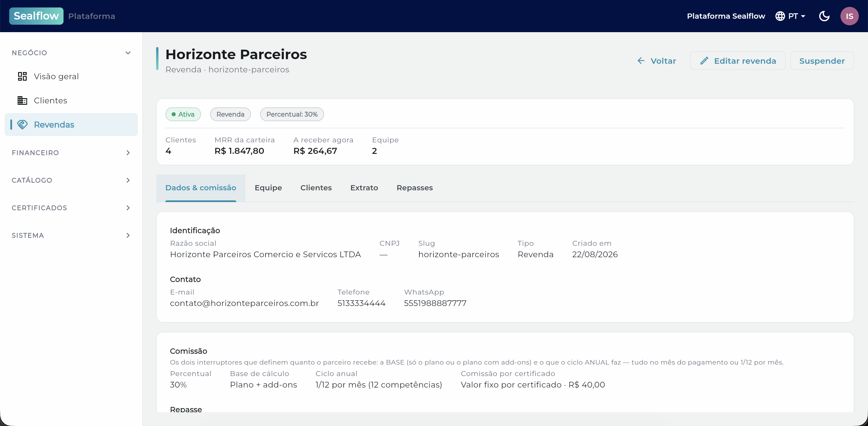Open Clientes in the sidebar

click(x=71, y=100)
